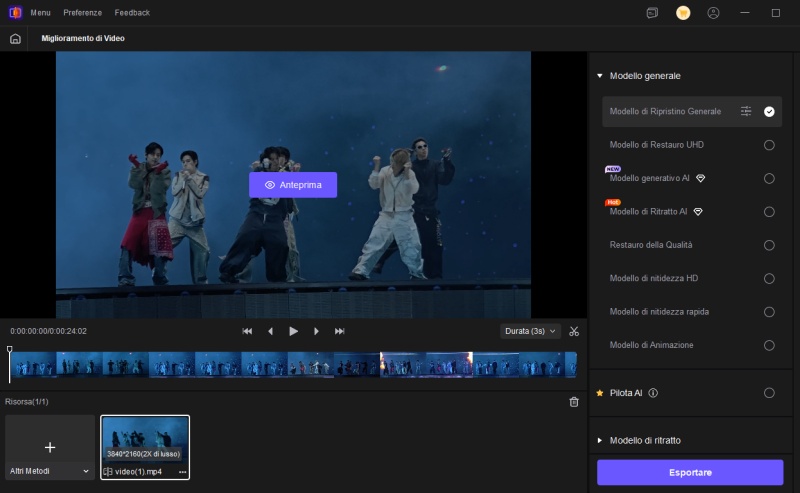The height and width of the screenshot is (493, 800).
Task: Play the video
Action: 293,331
